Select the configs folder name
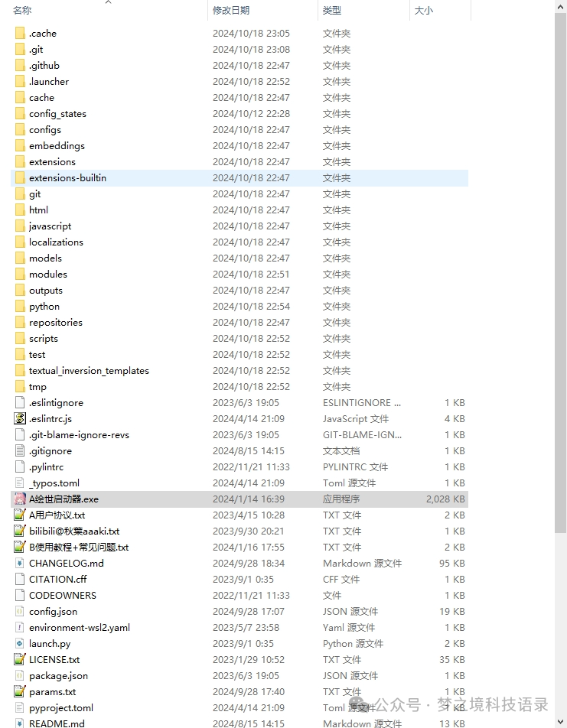This screenshot has height=728, width=567. click(45, 130)
